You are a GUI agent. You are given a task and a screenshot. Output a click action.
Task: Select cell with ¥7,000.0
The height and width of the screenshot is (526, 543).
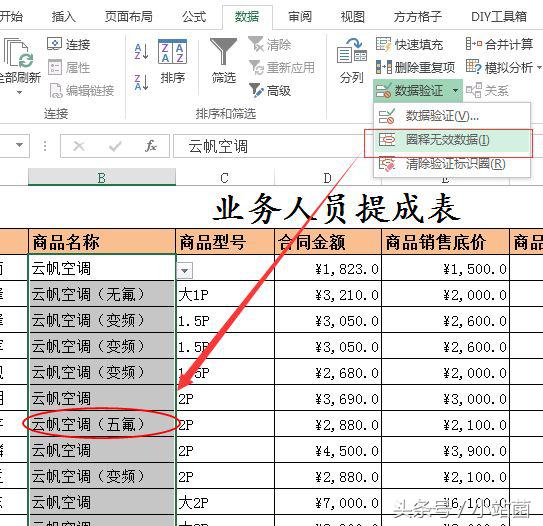coord(328,502)
